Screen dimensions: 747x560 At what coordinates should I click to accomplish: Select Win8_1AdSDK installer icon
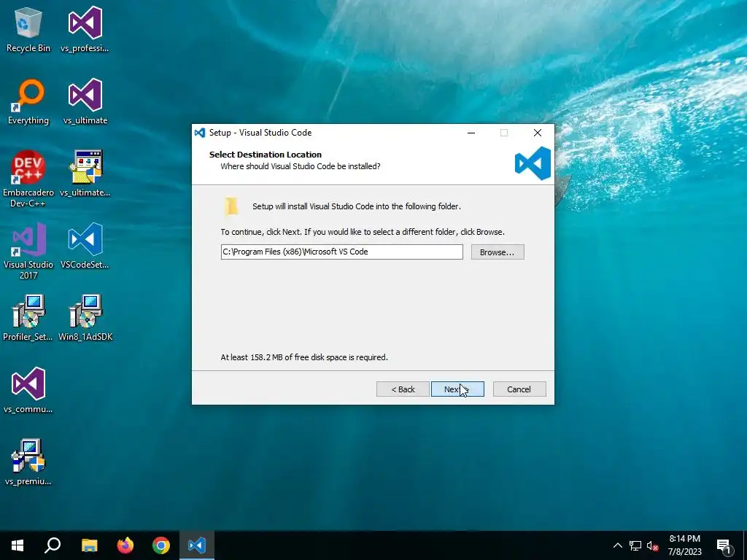pos(85,318)
